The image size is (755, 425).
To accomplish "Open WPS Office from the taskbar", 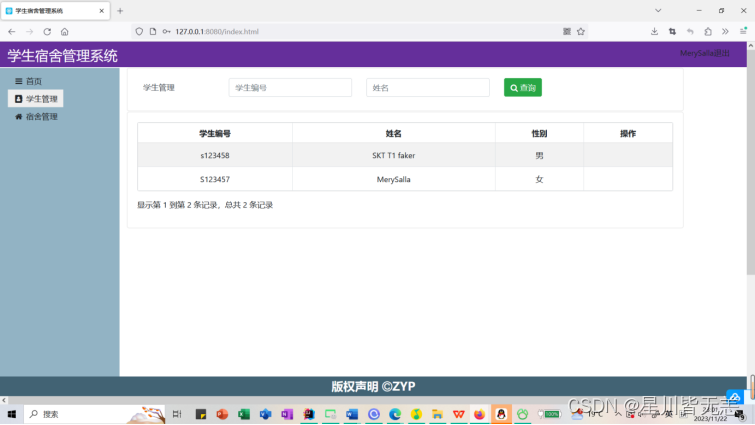I will [x=458, y=414].
